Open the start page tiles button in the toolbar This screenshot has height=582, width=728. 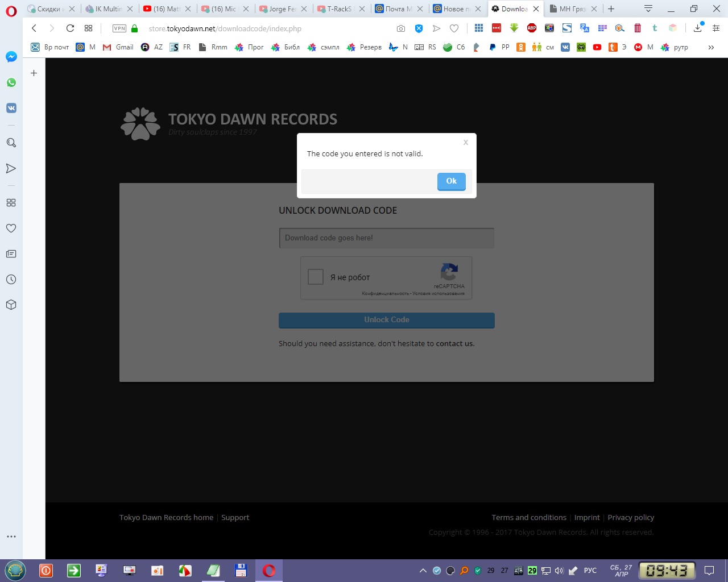tap(88, 28)
